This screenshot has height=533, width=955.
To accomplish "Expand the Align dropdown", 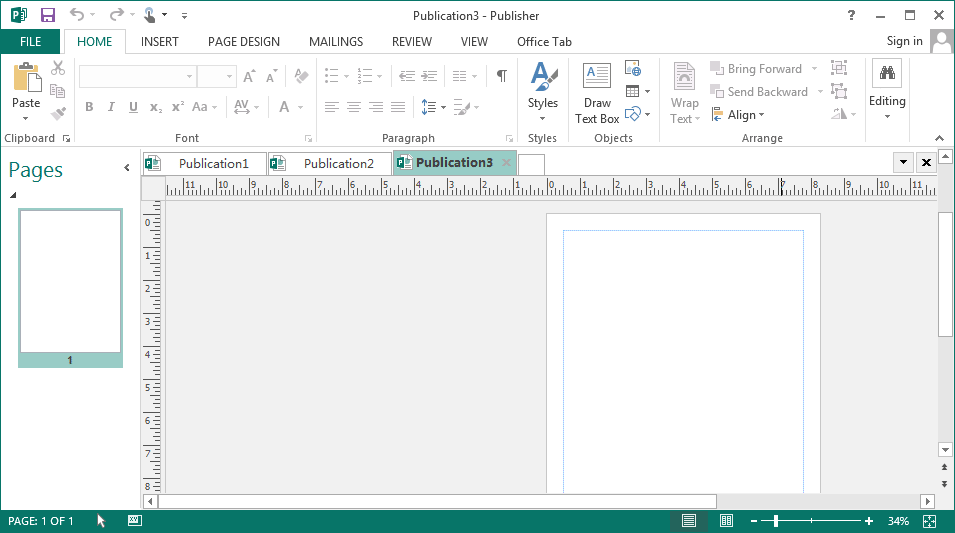I will tap(739, 115).
